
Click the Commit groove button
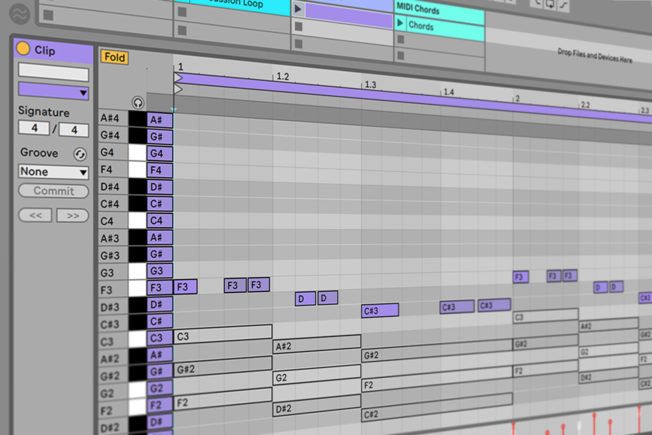pyautogui.click(x=54, y=191)
